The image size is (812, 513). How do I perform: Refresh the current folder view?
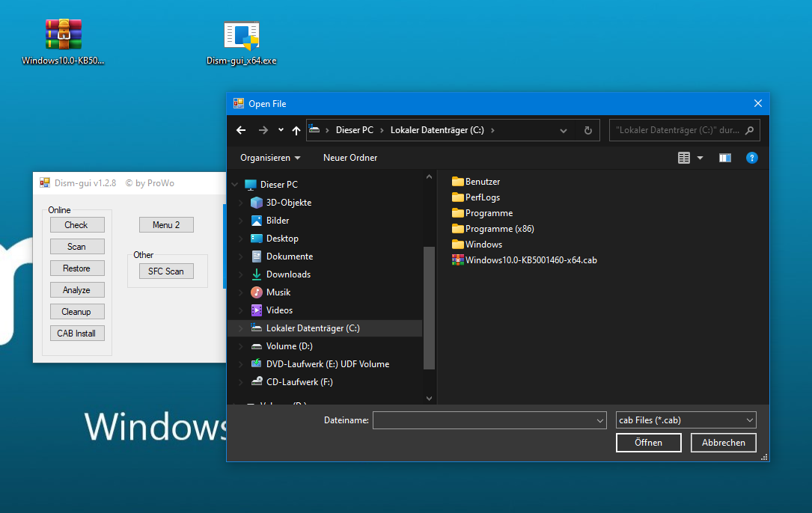pyautogui.click(x=587, y=130)
